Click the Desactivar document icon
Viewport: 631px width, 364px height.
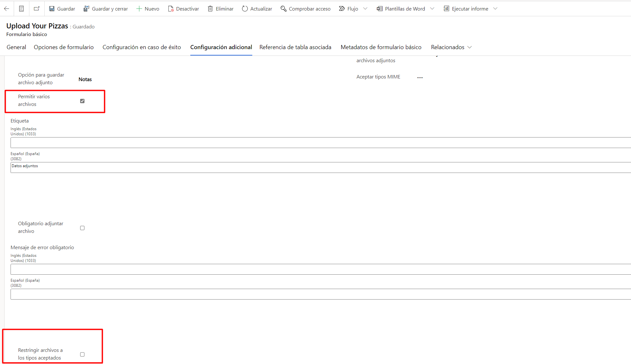171,9
